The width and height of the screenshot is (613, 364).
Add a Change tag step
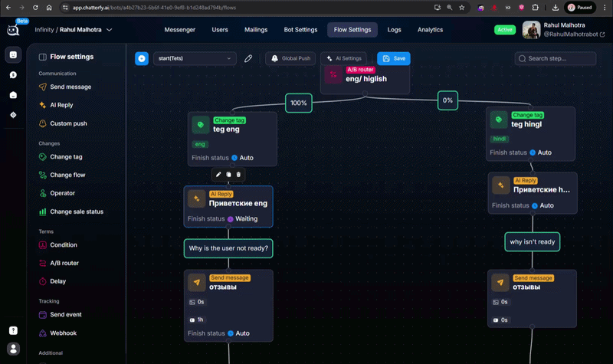pos(61,157)
